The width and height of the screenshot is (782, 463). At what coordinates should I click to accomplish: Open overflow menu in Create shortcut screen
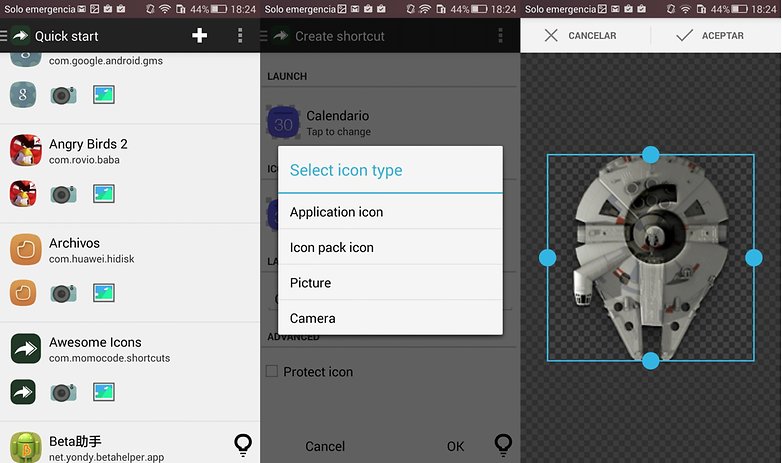500,35
